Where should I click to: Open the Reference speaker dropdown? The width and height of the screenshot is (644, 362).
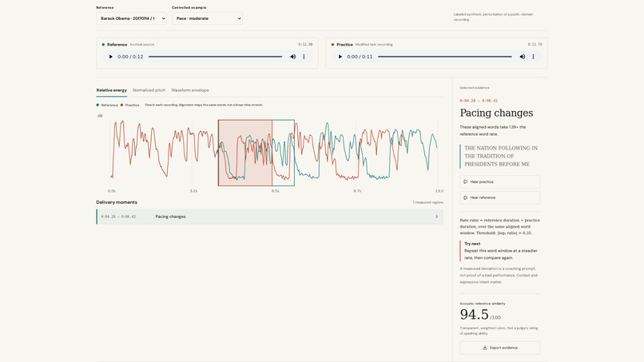(x=131, y=18)
